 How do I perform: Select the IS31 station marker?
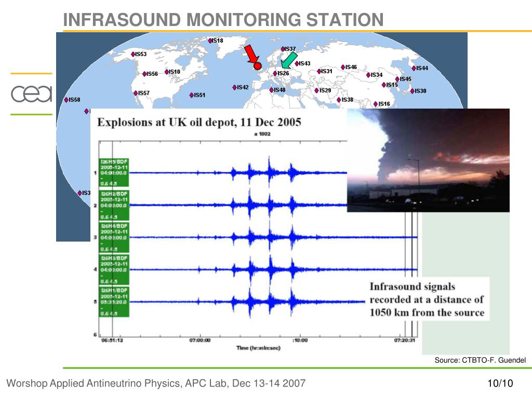319,71
